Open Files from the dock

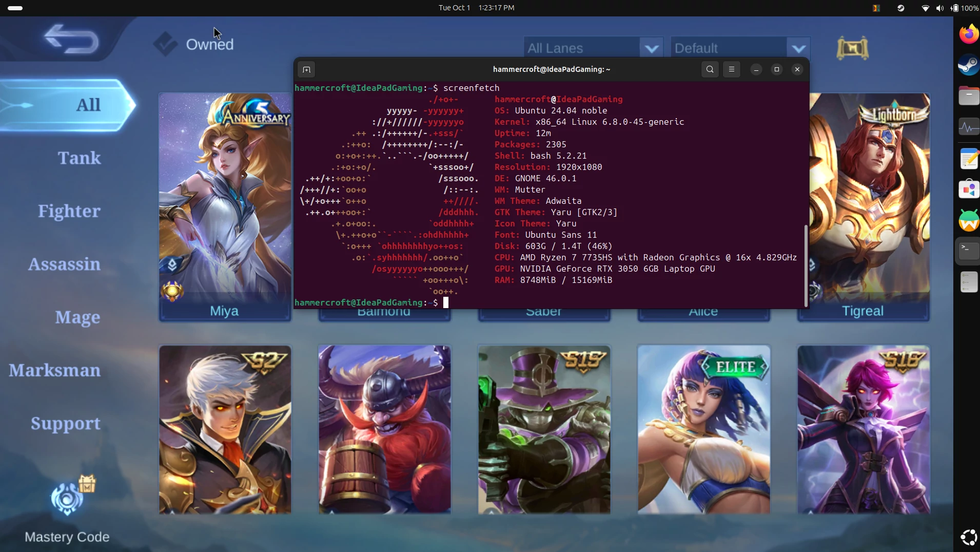[969, 96]
